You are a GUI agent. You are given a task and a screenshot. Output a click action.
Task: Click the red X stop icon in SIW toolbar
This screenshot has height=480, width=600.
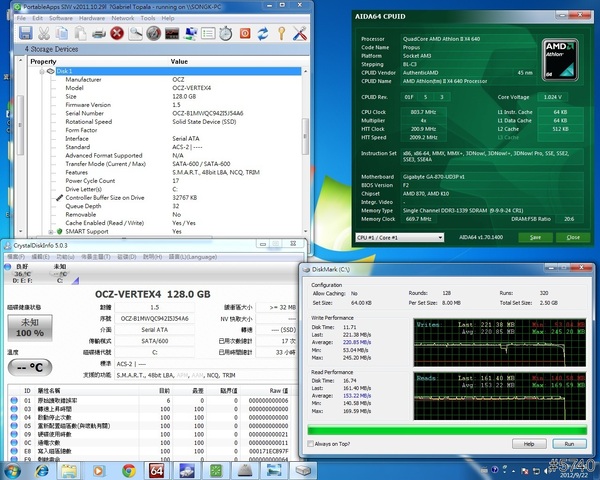118,33
